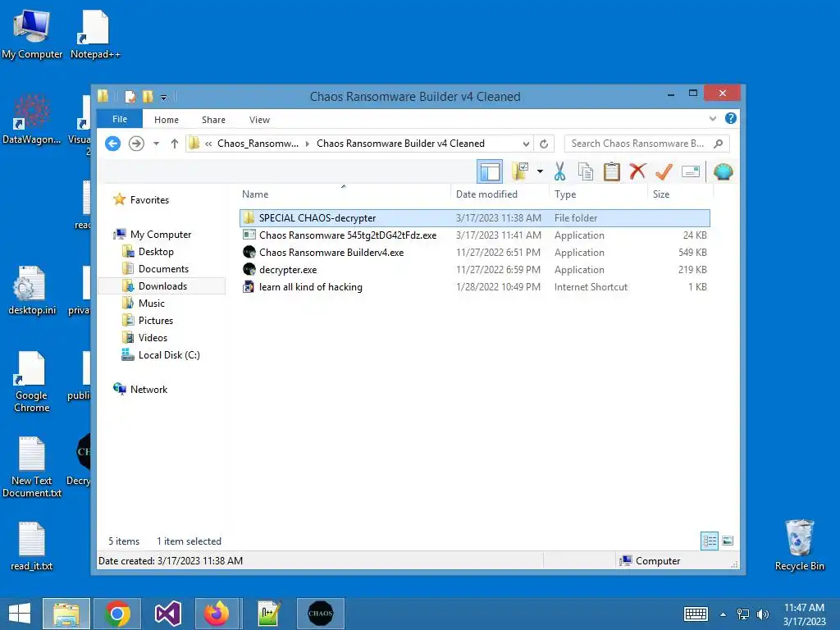
Task: Click the Paste clipboard icon in toolbar
Action: (x=611, y=172)
